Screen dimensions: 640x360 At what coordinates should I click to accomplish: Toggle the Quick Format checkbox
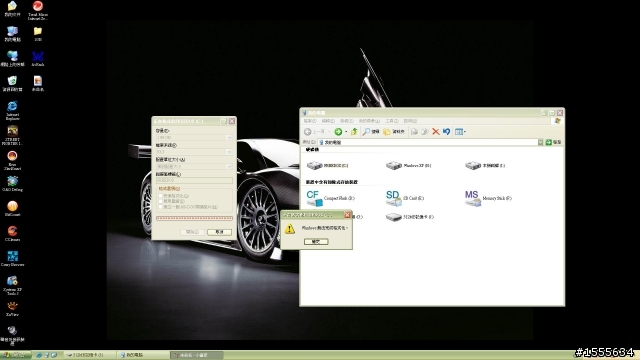point(160,196)
